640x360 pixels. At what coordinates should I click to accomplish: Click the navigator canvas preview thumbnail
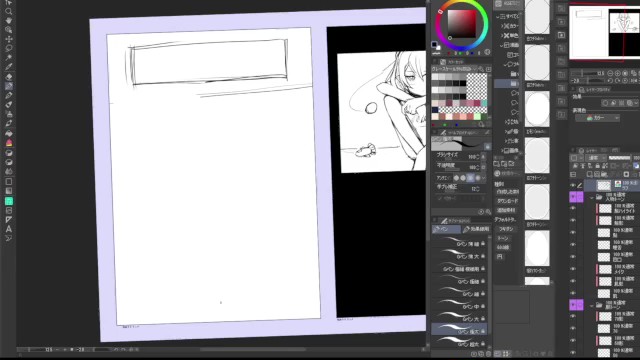coord(604,32)
